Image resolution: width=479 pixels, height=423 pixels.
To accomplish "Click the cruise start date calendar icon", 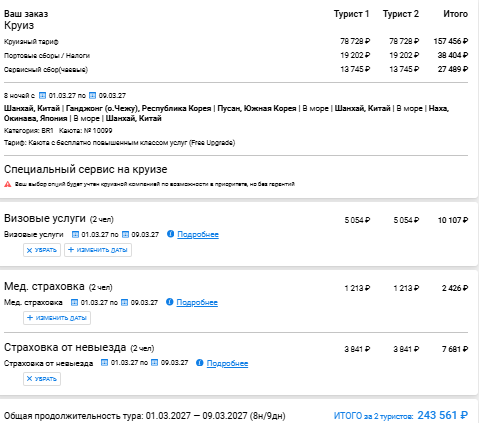I will tap(42, 96).
